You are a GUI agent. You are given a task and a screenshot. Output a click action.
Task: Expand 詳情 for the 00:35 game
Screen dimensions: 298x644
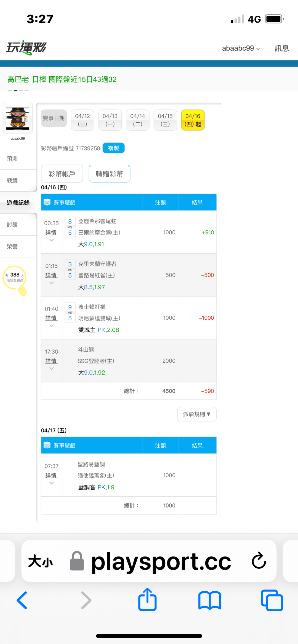[51, 233]
